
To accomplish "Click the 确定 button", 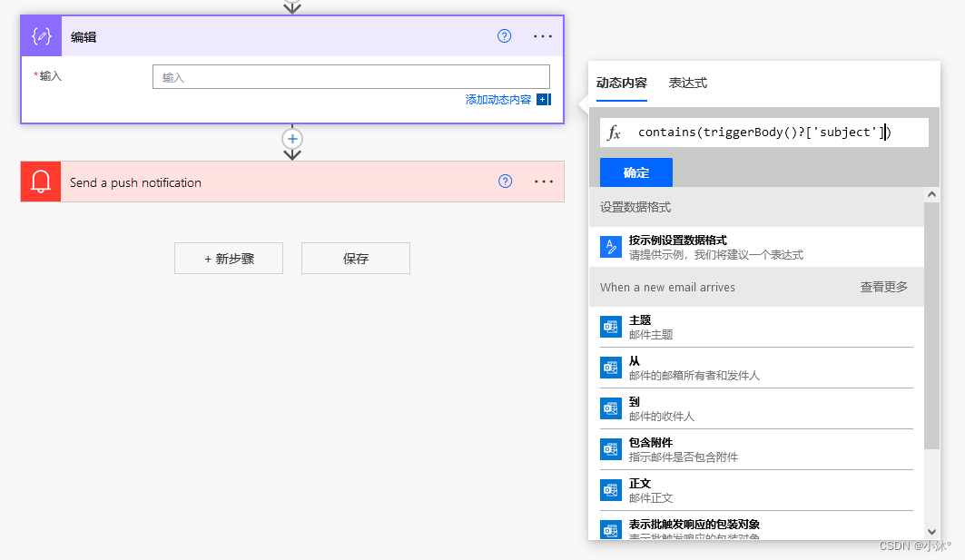I will [635, 172].
